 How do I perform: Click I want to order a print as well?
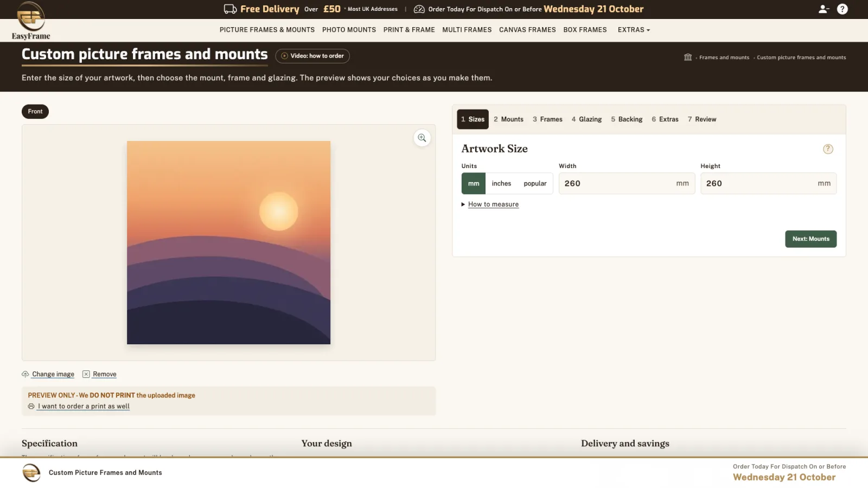coord(84,406)
